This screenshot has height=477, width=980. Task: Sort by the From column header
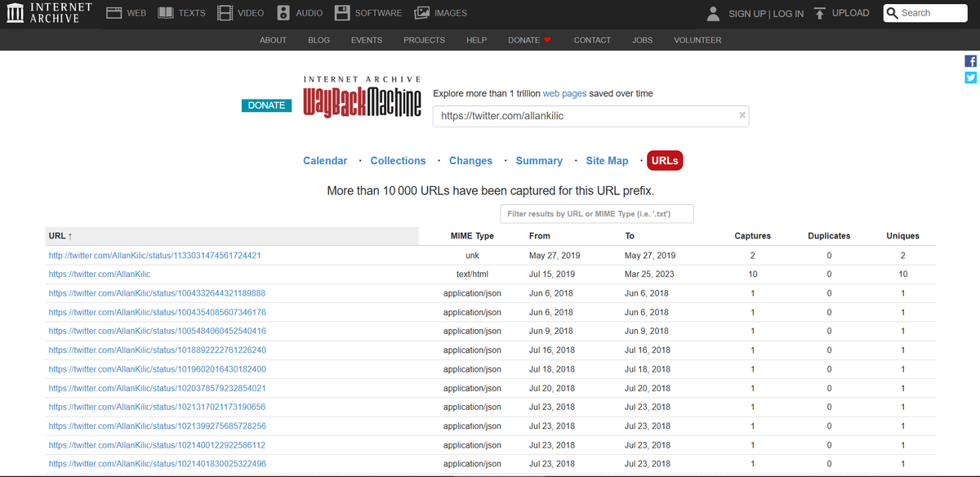point(539,236)
